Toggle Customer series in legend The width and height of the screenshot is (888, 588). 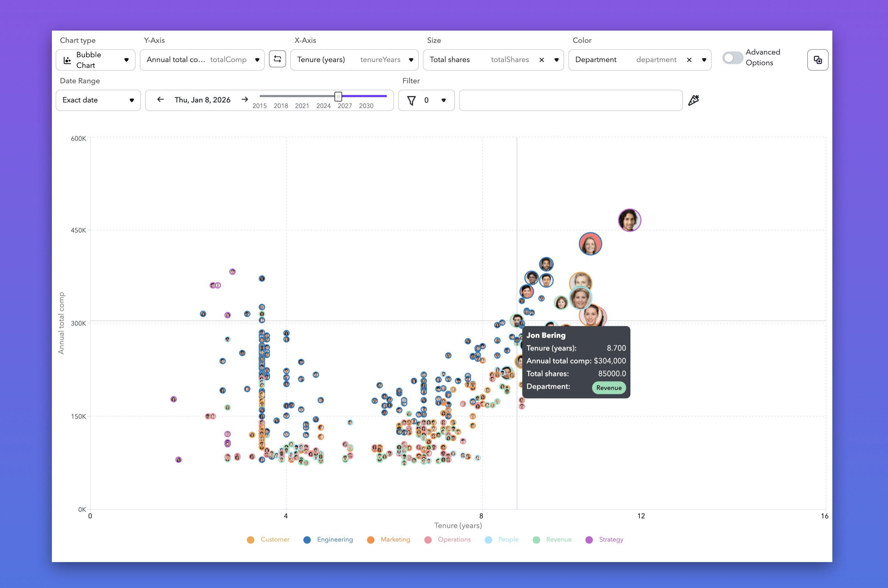point(268,539)
